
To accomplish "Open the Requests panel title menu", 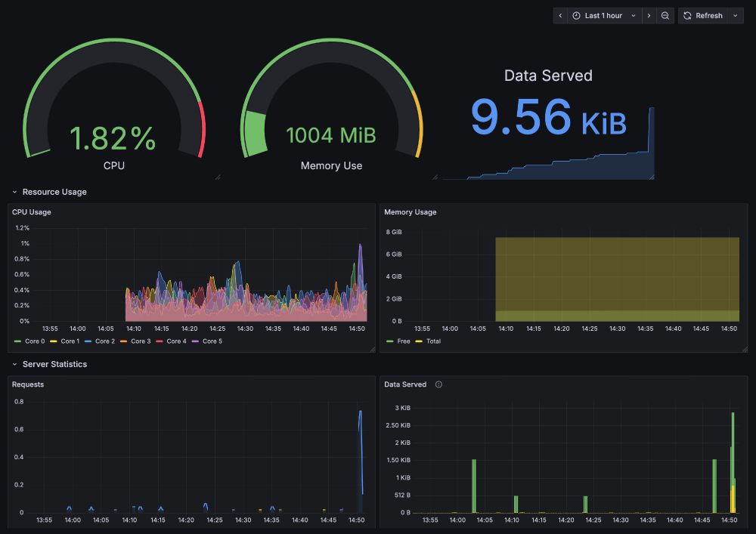I will click(28, 384).
